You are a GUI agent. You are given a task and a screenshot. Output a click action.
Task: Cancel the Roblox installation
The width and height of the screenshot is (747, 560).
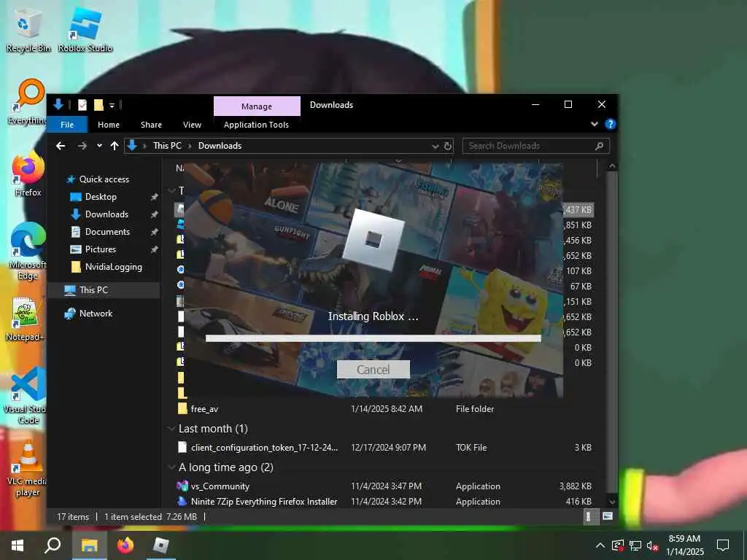373,370
